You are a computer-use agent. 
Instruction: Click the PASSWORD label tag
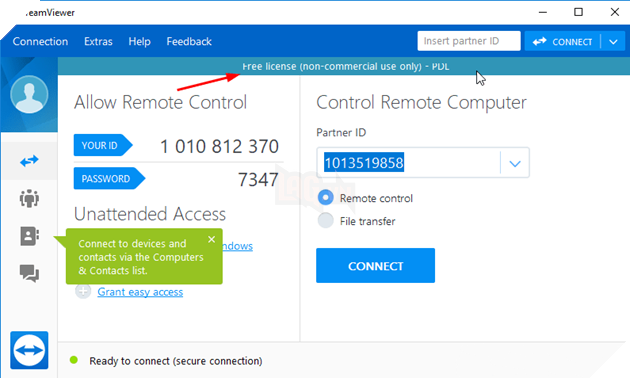pyautogui.click(x=109, y=178)
